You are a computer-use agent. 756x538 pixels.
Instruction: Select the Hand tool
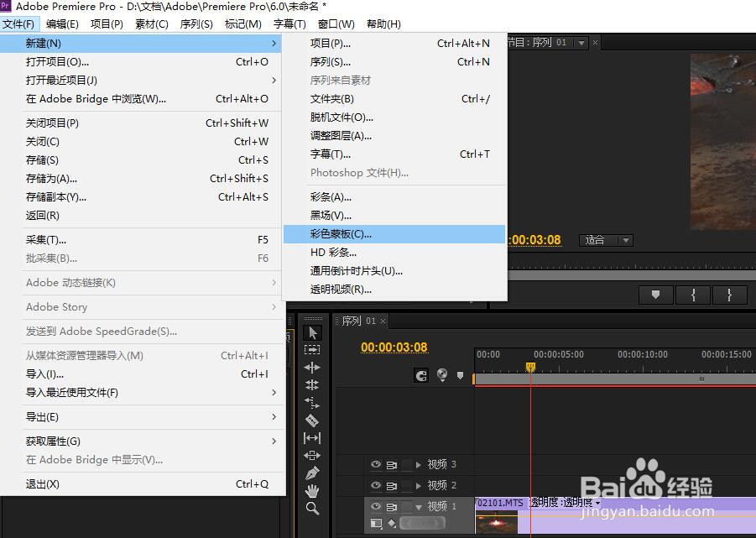click(312, 491)
